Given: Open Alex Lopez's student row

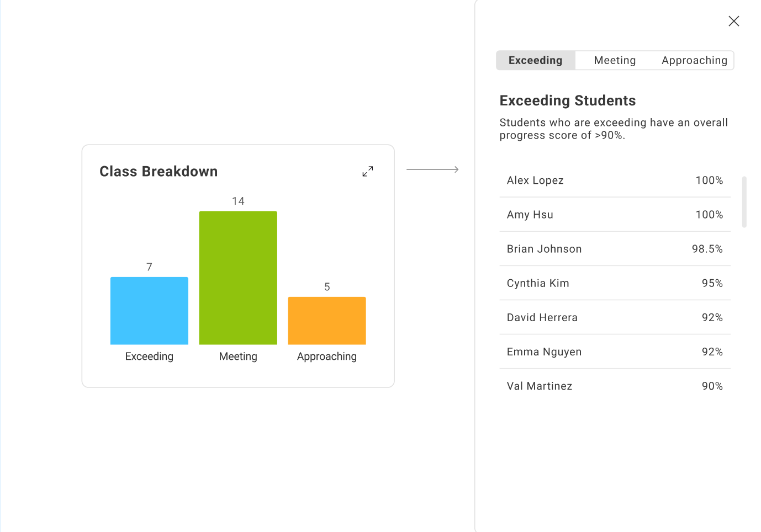Looking at the screenshot, I should point(615,180).
